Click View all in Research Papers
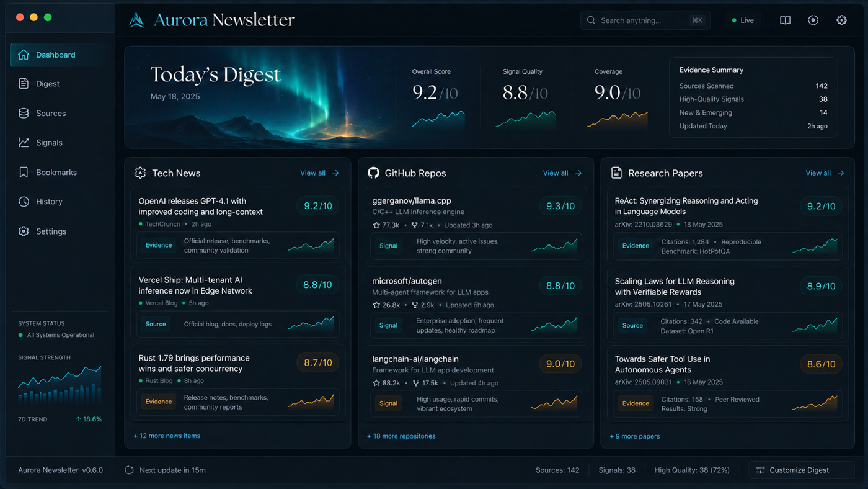 [825, 173]
